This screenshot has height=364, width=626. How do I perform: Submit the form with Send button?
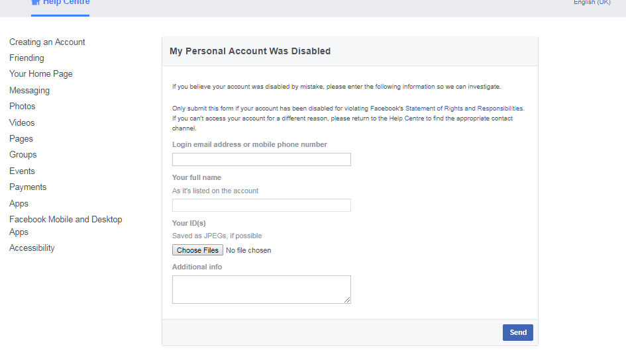517,333
